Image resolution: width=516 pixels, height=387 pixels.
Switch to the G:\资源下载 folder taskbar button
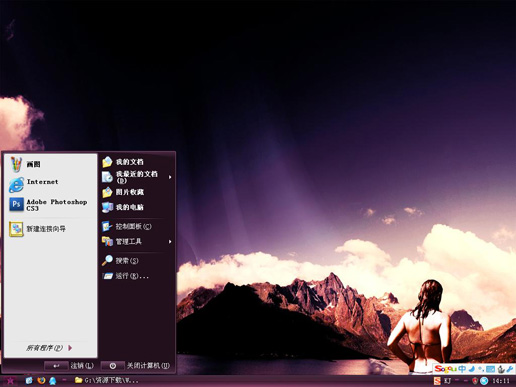pos(107,380)
